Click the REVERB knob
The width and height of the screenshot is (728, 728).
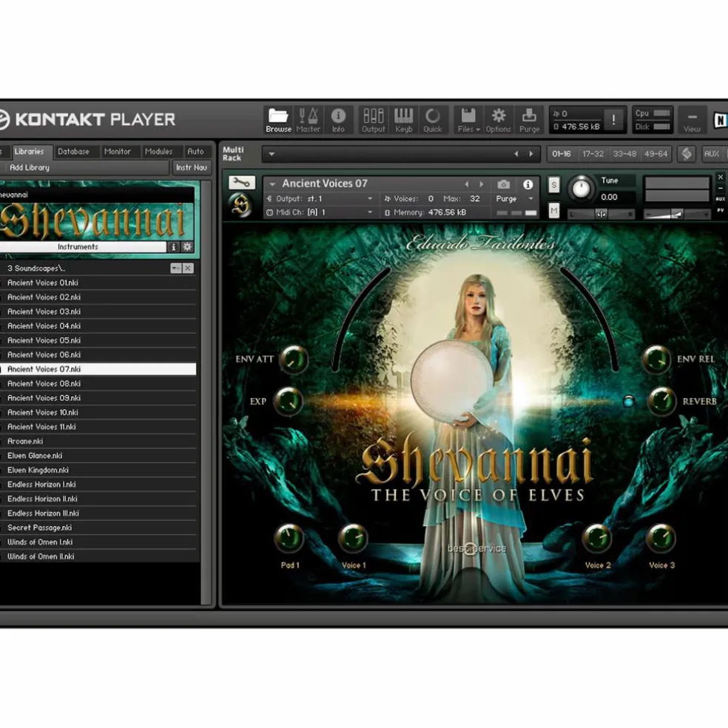[x=661, y=401]
